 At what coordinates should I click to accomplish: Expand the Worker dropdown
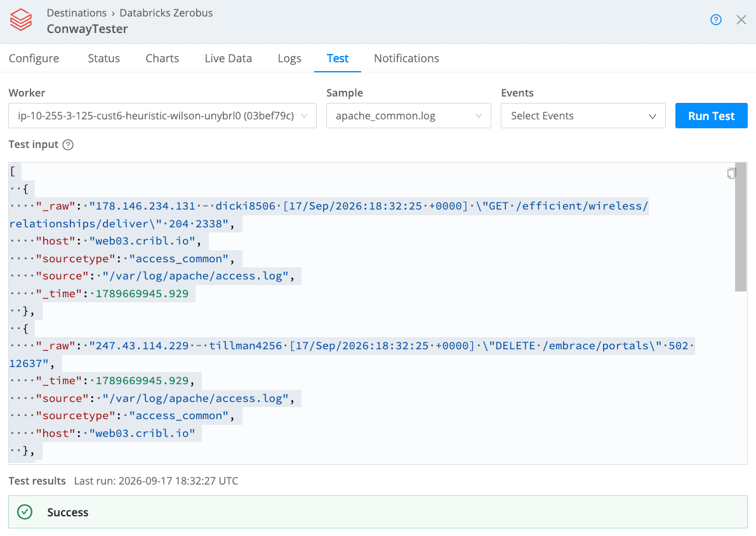(x=162, y=116)
